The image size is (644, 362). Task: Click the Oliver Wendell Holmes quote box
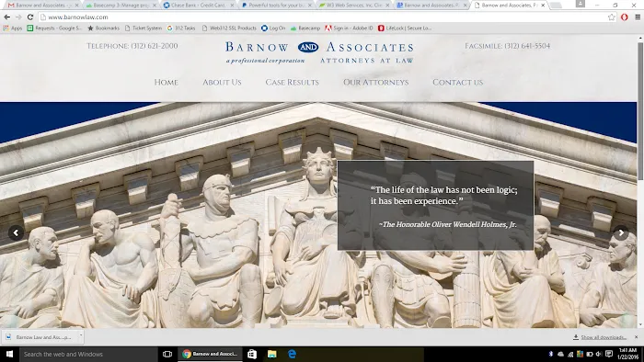click(435, 206)
